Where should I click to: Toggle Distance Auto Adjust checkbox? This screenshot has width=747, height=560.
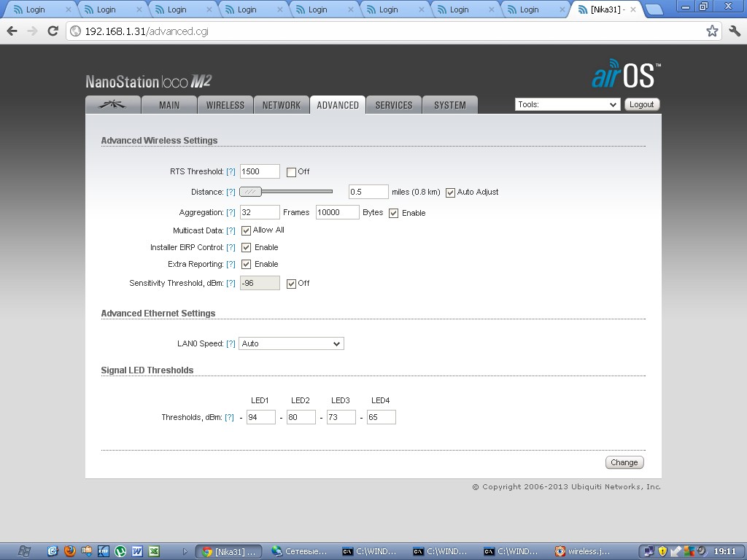(x=450, y=192)
